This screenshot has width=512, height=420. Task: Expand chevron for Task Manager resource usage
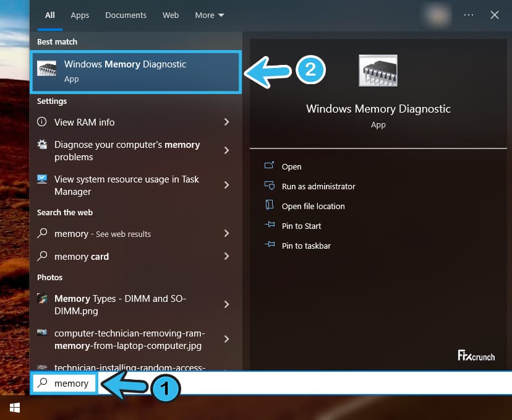click(x=226, y=185)
